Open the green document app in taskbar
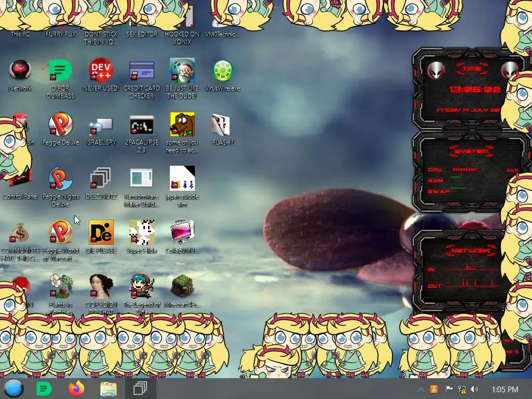This screenshot has width=532, height=399. (x=44, y=389)
